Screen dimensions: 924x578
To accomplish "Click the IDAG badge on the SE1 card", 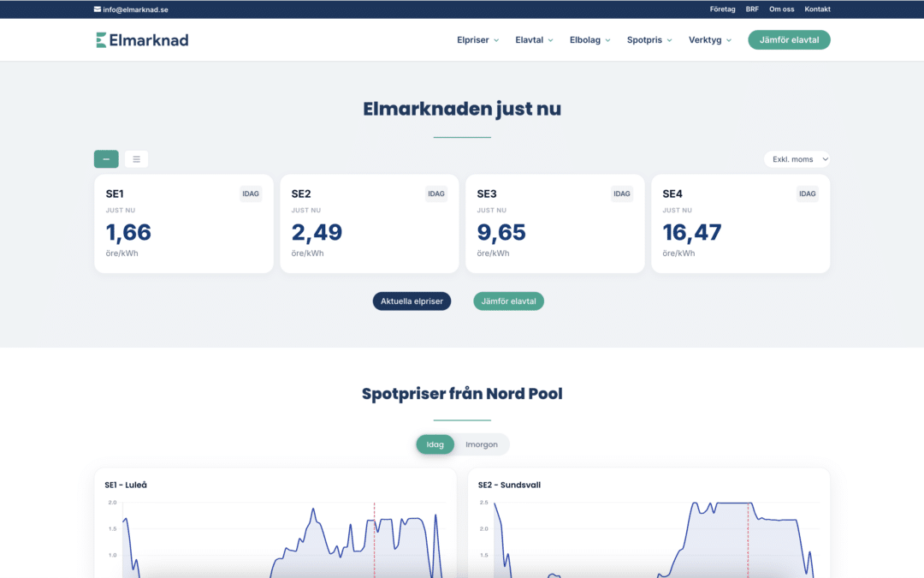I will click(251, 194).
